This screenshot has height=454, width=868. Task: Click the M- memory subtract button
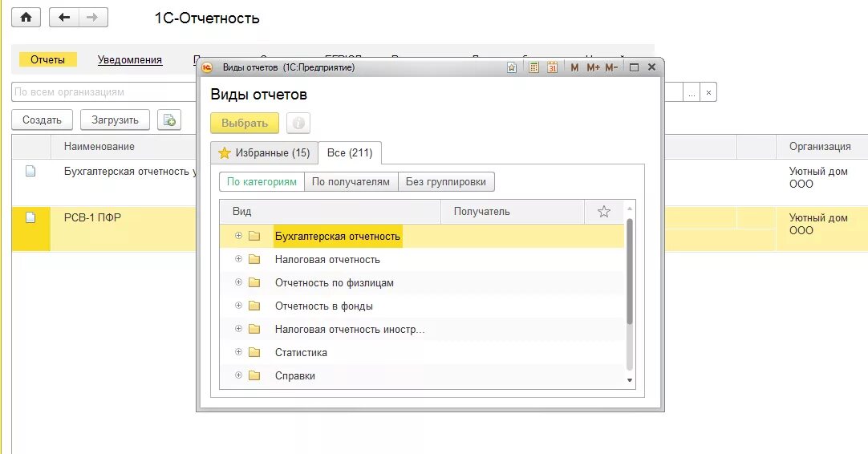pyautogui.click(x=611, y=67)
